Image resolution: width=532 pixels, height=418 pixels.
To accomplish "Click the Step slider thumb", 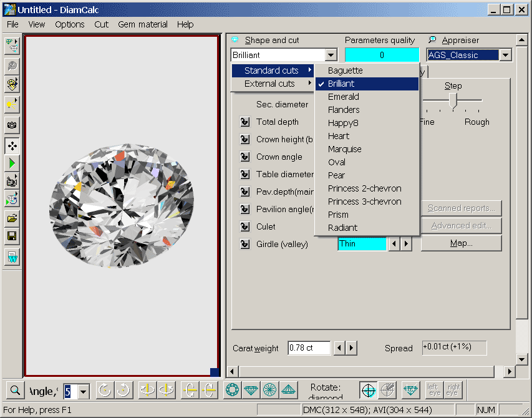I will pos(453,100).
